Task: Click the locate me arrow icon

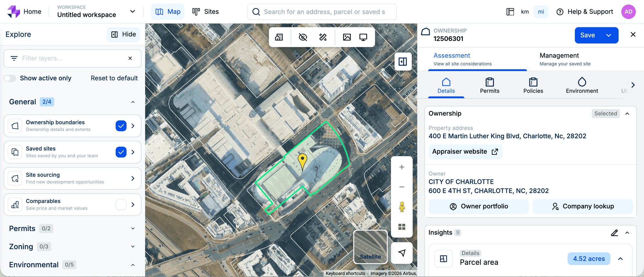Action: [x=402, y=253]
